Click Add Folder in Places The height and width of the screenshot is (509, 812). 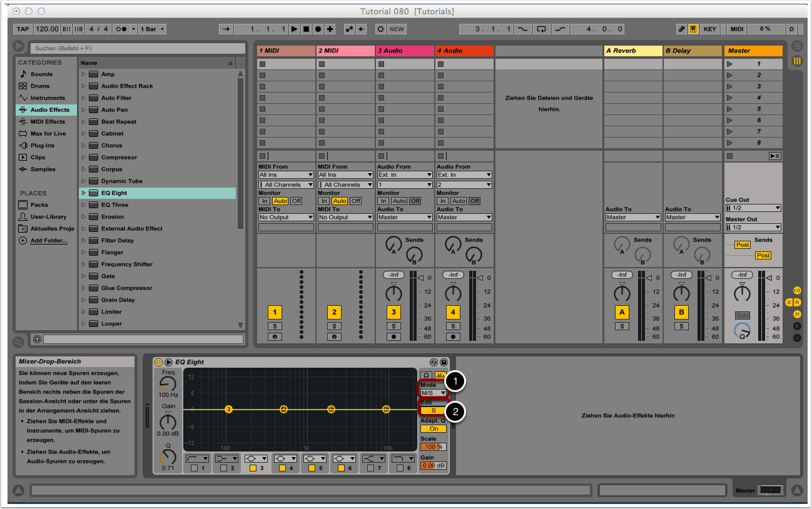48,241
